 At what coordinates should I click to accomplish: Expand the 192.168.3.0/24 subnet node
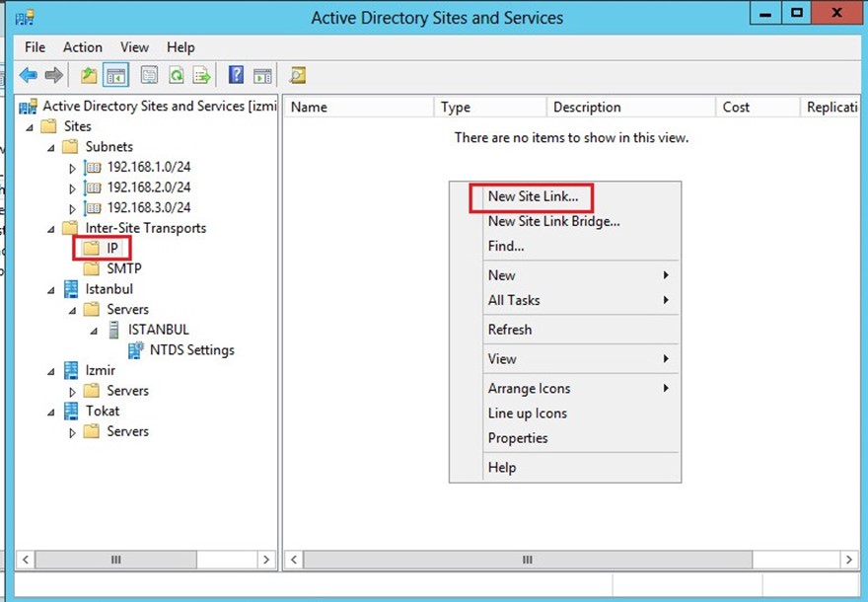tap(72, 209)
